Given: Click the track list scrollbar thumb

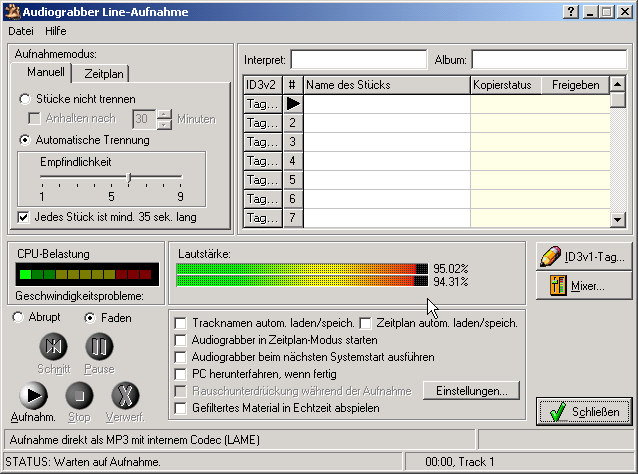Looking at the screenshot, I should 618,100.
